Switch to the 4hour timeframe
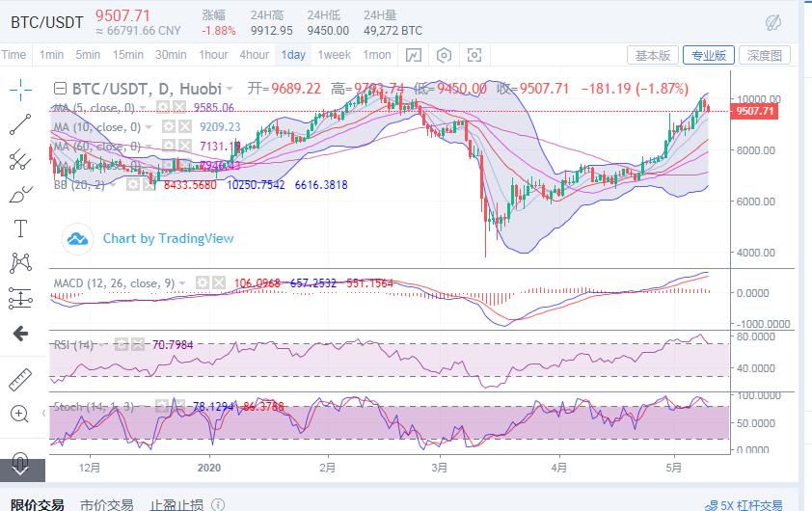 [255, 55]
